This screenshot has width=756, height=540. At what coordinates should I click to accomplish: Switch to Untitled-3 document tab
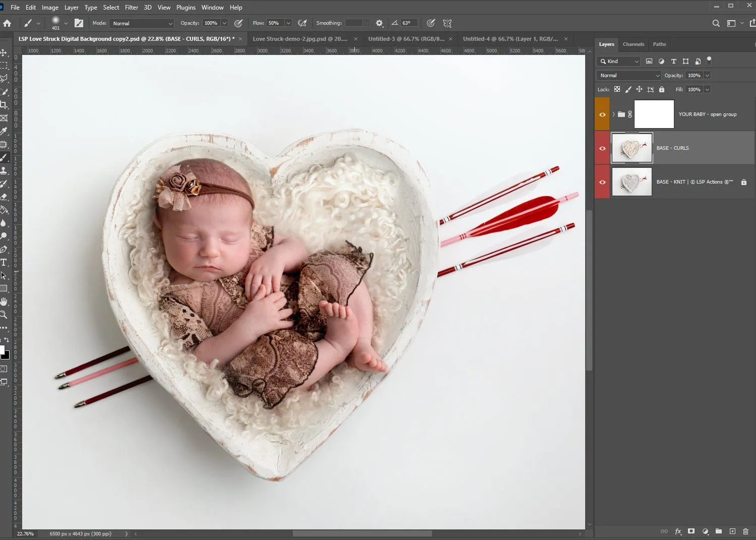click(x=406, y=39)
